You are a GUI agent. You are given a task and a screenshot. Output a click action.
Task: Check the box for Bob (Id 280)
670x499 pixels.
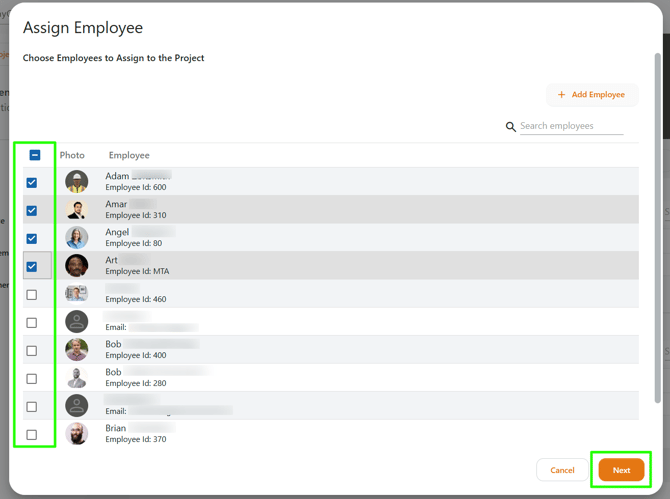[x=32, y=379]
